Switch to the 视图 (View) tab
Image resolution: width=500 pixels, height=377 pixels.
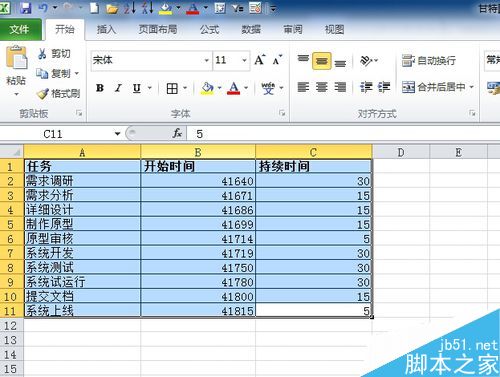334,30
